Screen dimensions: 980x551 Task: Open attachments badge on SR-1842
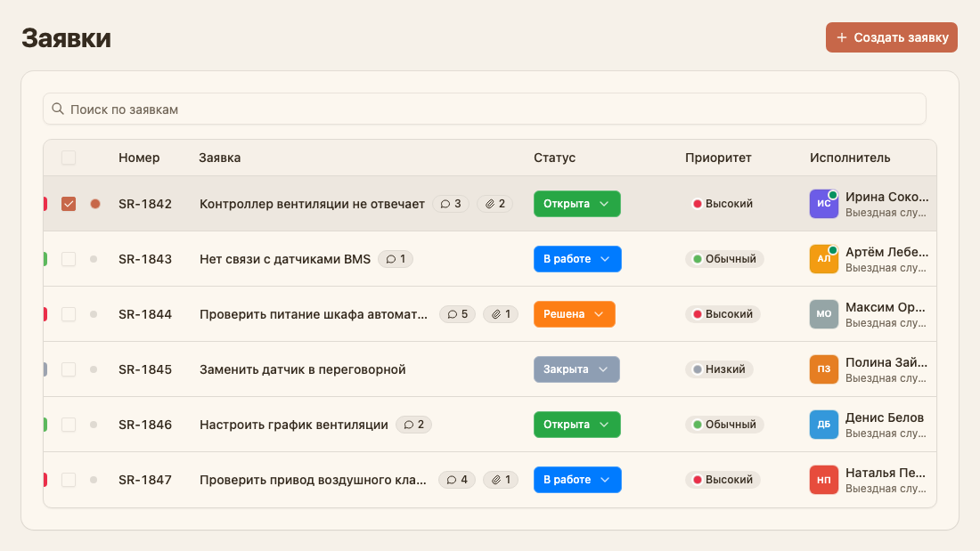pyautogui.click(x=495, y=204)
